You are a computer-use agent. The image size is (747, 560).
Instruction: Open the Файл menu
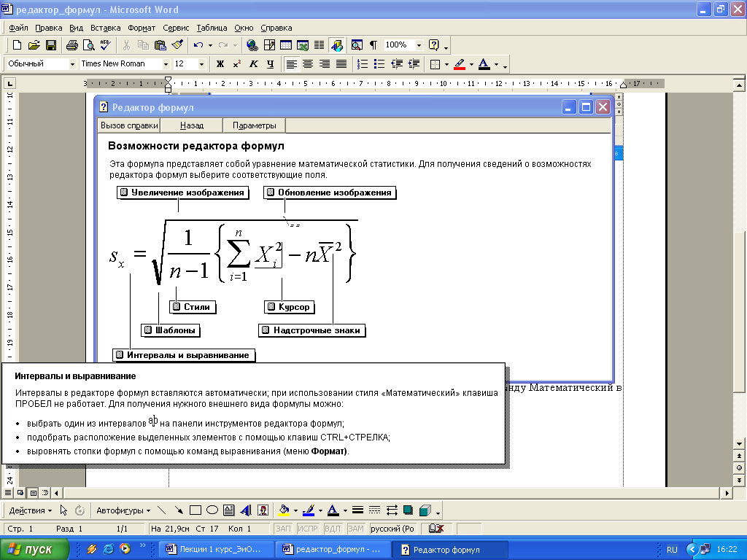pos(18,28)
